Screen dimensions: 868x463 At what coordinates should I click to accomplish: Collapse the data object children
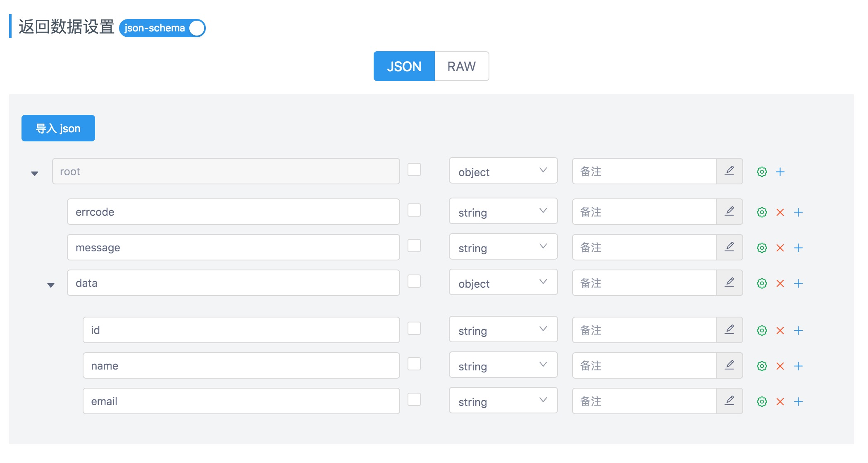pyautogui.click(x=51, y=285)
